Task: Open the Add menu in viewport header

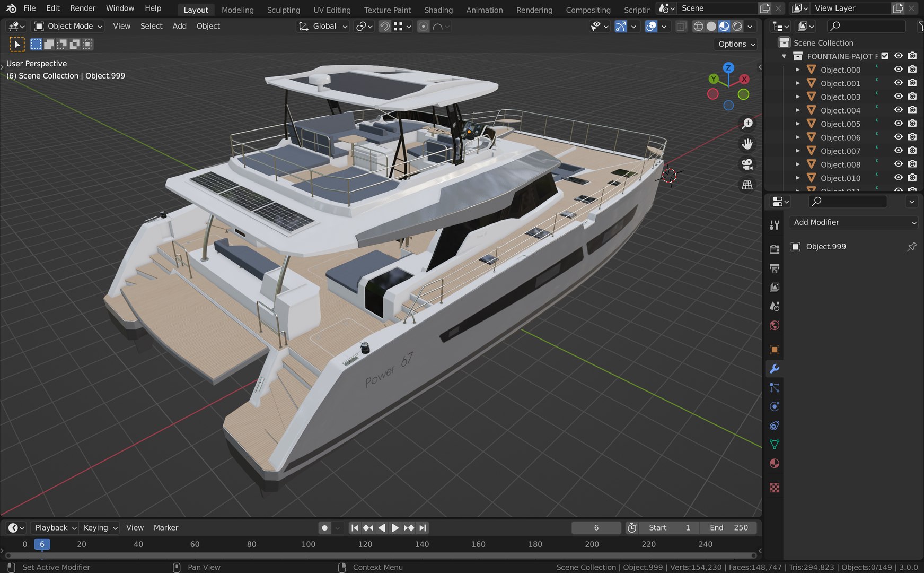Action: [x=179, y=26]
